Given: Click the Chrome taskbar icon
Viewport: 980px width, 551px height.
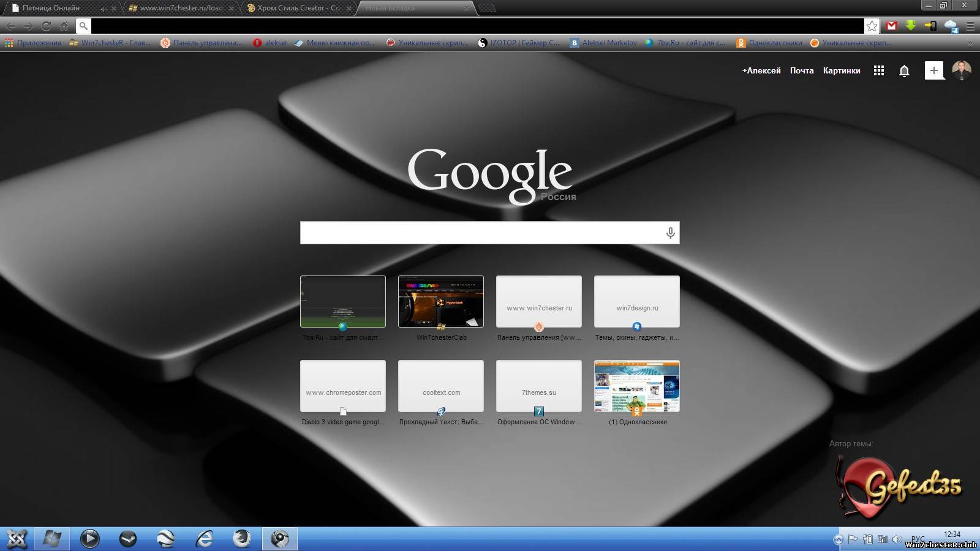Looking at the screenshot, I should (x=280, y=539).
